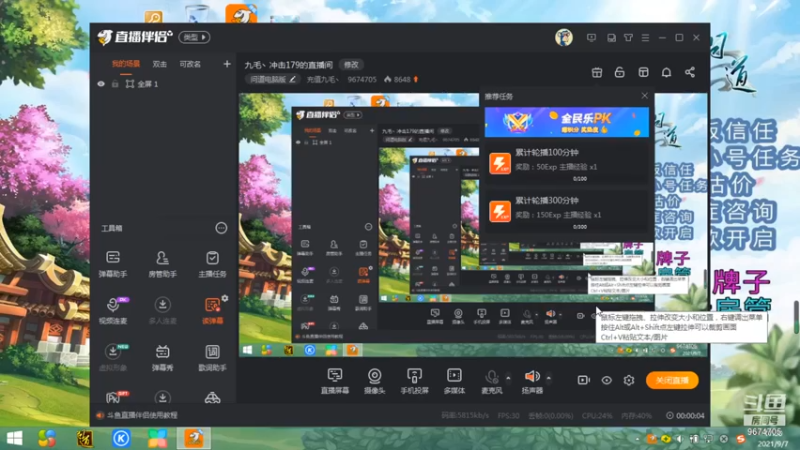Open the skin shirt icon
This screenshot has height=450, width=800.
pyautogui.click(x=629, y=38)
